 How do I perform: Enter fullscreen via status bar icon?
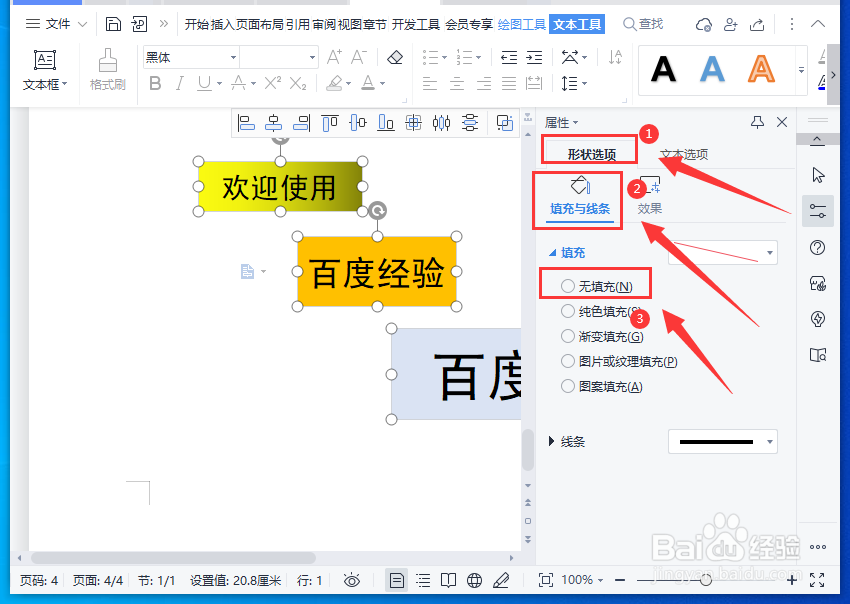tap(817, 580)
